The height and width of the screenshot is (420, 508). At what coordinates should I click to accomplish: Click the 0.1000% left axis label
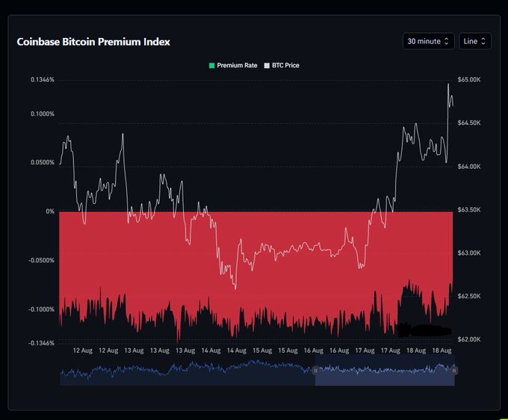tap(43, 114)
